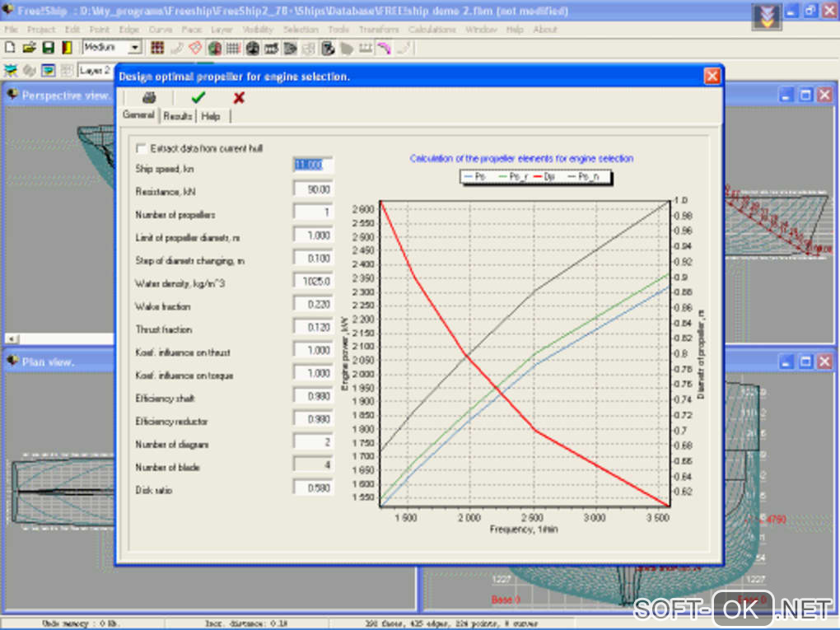Open the Layer 2 dropdown box
The width and height of the screenshot is (840, 630).
(x=96, y=70)
